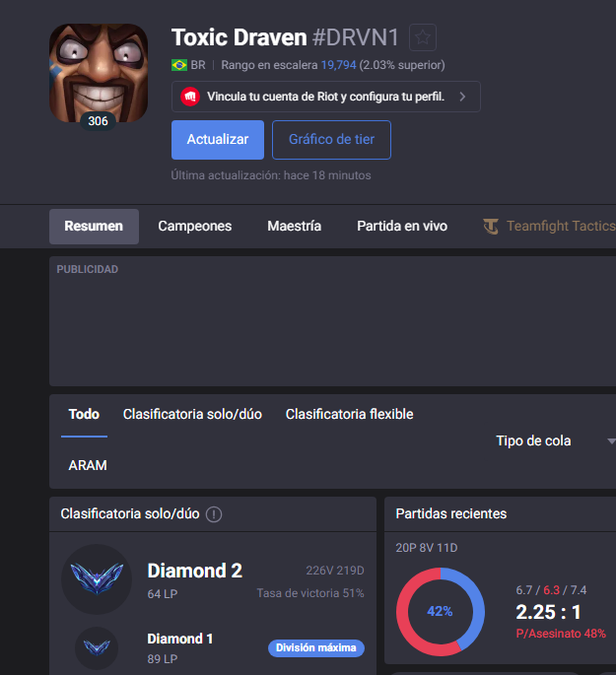Switch to the Campeones tab

(x=194, y=227)
